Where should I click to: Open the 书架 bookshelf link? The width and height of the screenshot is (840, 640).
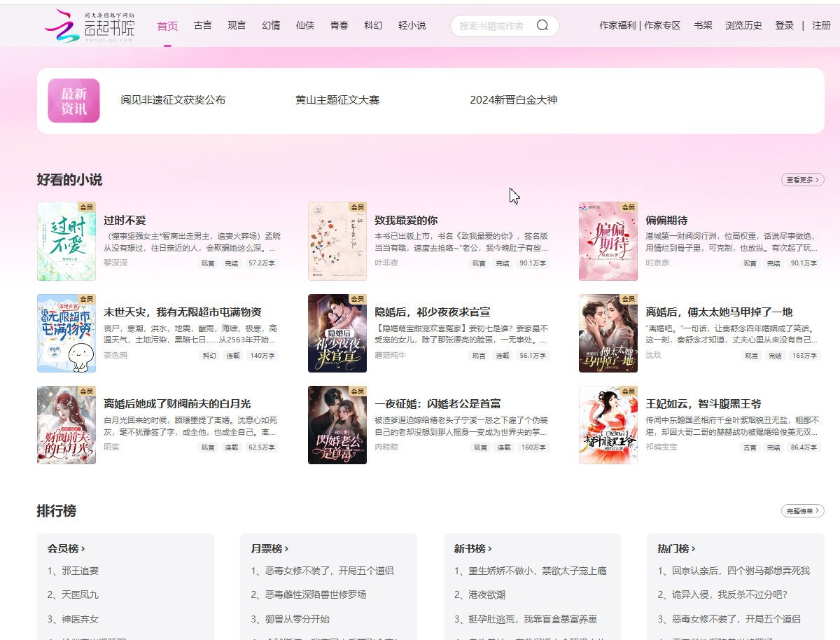click(703, 26)
